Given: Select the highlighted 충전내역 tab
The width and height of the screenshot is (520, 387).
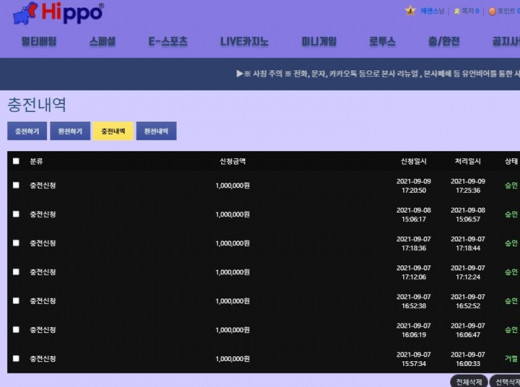Looking at the screenshot, I should pyautogui.click(x=113, y=131).
